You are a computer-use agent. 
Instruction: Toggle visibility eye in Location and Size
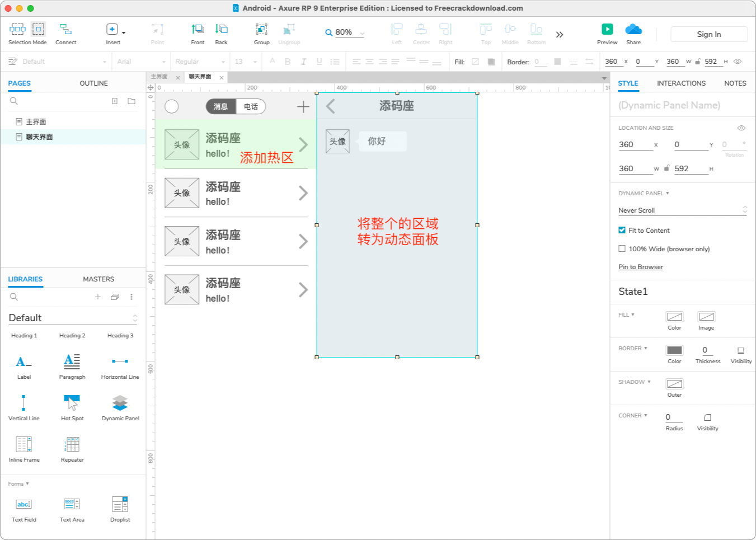(741, 128)
